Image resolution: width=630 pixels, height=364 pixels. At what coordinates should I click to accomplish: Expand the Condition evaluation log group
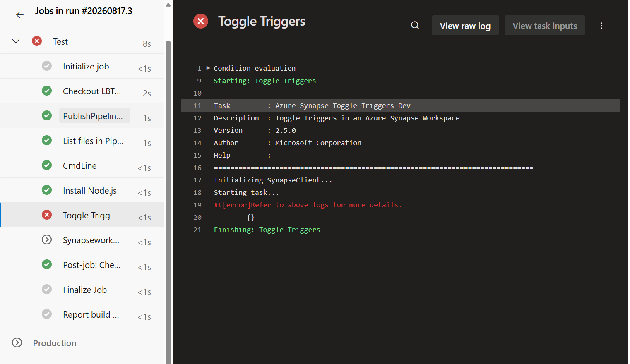click(208, 68)
